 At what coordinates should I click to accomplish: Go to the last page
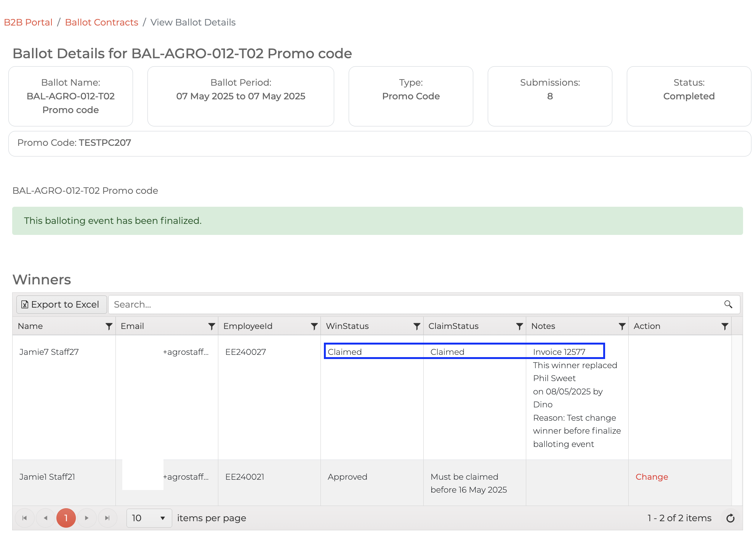[107, 518]
